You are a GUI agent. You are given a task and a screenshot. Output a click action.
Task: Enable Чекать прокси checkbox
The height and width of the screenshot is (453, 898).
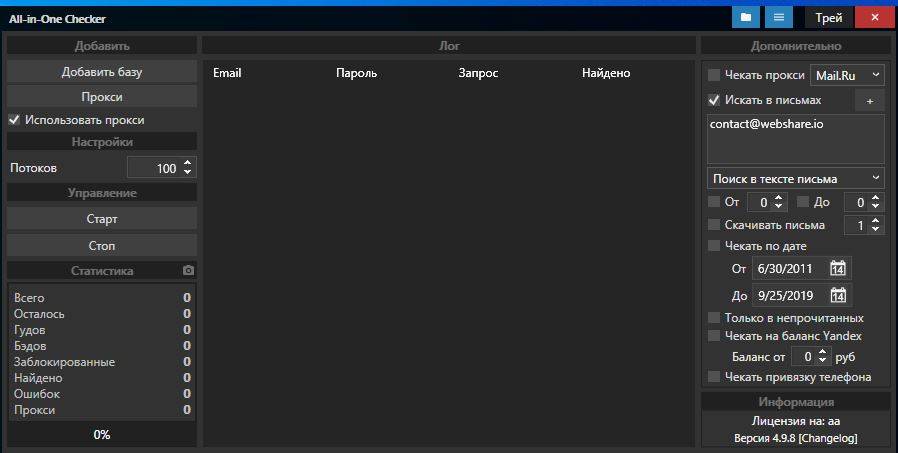714,74
